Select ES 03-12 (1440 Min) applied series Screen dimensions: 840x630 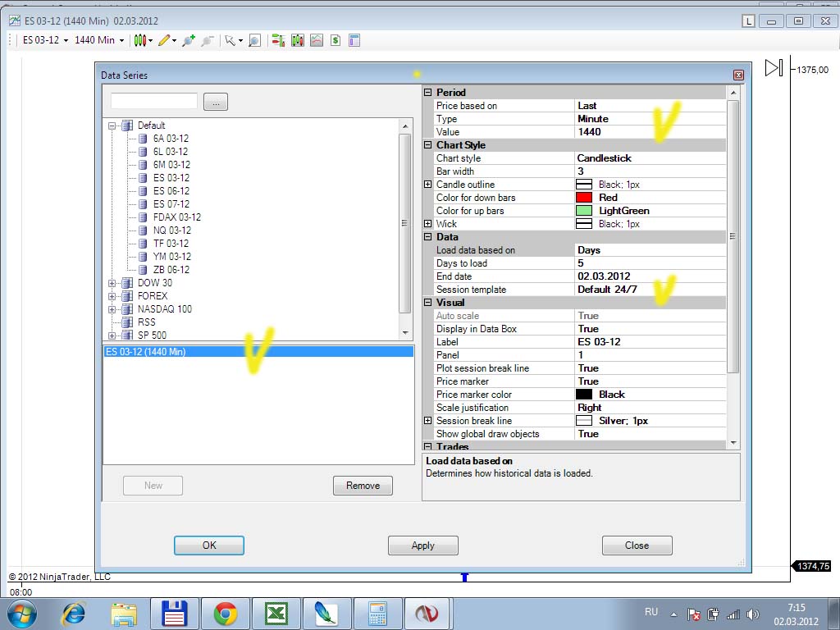(258, 352)
